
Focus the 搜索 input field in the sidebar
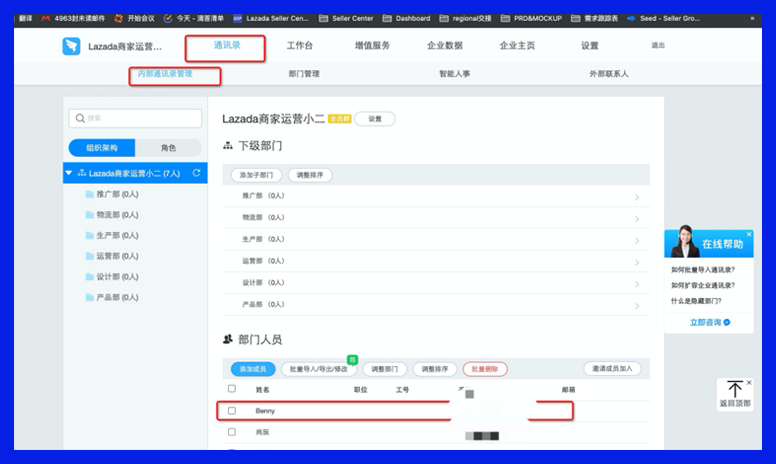pyautogui.click(x=135, y=118)
